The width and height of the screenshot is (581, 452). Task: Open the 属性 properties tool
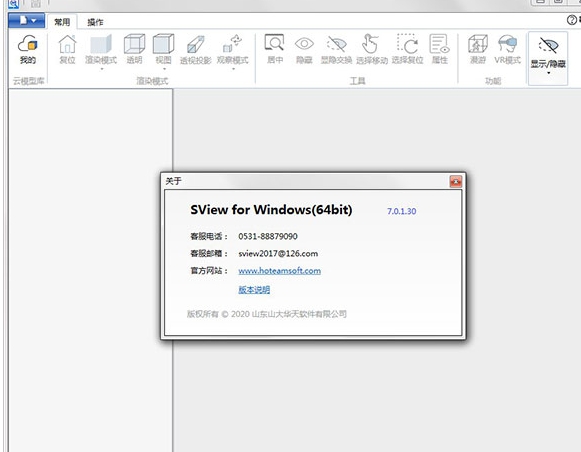tap(440, 49)
